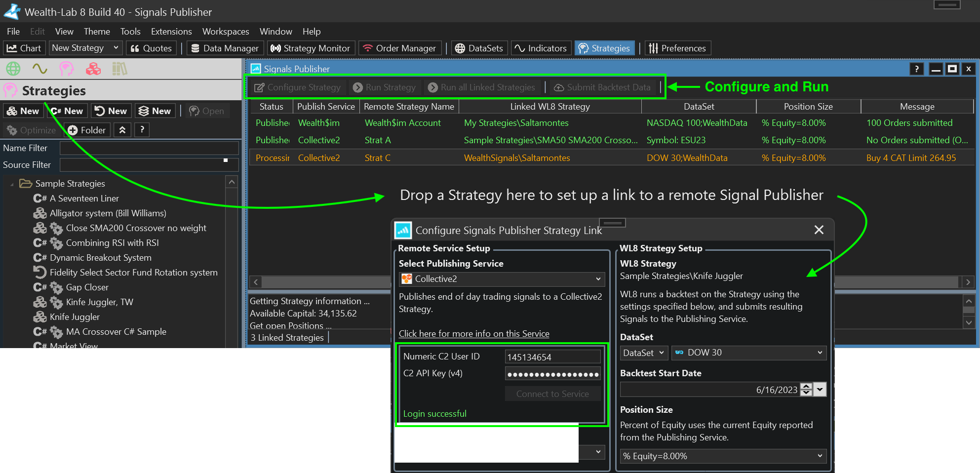The image size is (980, 473).
Task: Open the Workspaces menu
Action: 225,32
